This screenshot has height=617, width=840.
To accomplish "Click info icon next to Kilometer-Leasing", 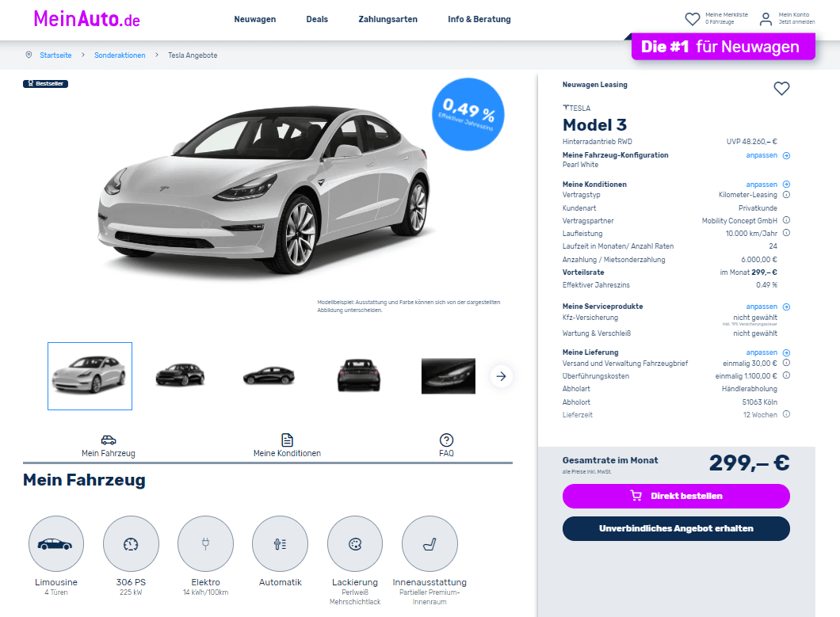I will pyautogui.click(x=786, y=195).
